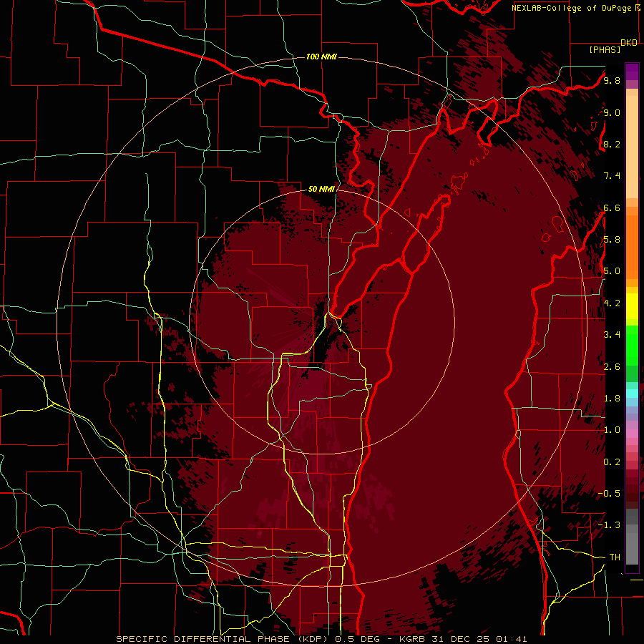Pick the pink segment of the color bar
644x644 pixels.
click(632, 434)
